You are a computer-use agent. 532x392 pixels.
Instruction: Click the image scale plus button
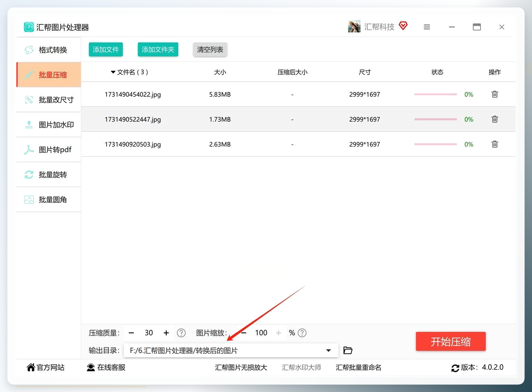tap(278, 333)
